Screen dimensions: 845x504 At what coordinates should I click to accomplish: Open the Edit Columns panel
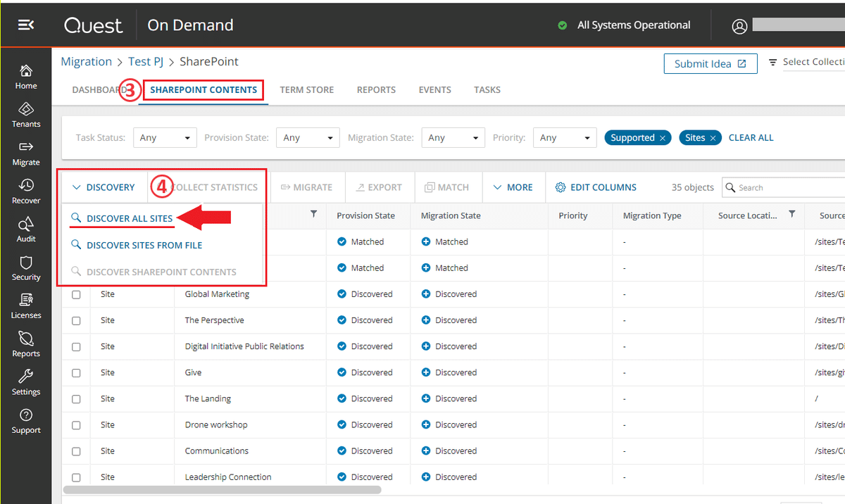point(596,187)
